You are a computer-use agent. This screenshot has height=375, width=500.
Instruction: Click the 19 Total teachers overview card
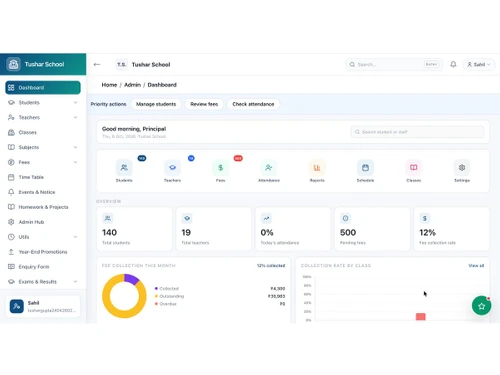click(x=214, y=229)
